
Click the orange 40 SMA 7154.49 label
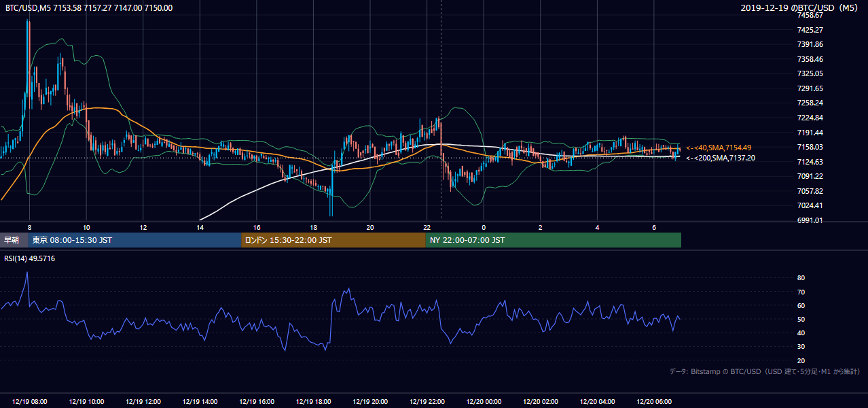[x=719, y=148]
